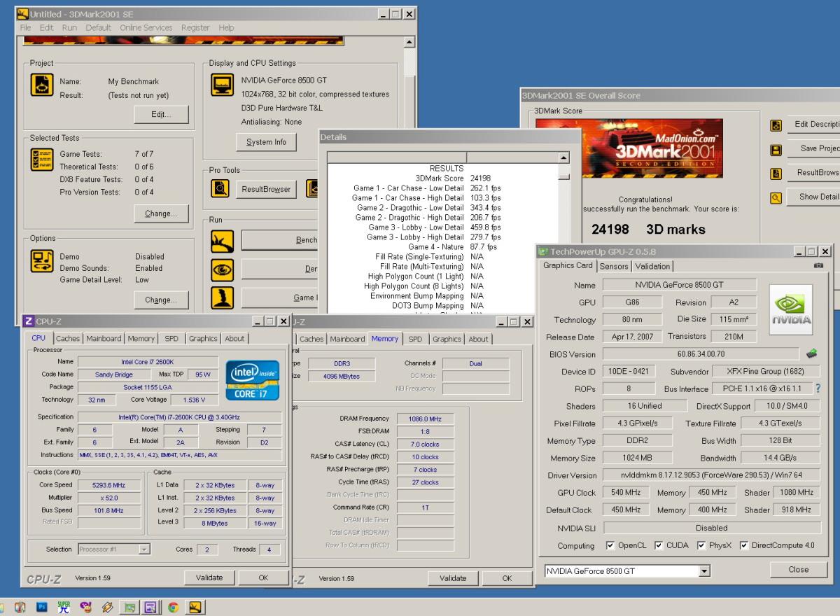Toggle the DirectCompute 4.0 checkbox
The height and width of the screenshot is (616, 840).
(x=744, y=546)
